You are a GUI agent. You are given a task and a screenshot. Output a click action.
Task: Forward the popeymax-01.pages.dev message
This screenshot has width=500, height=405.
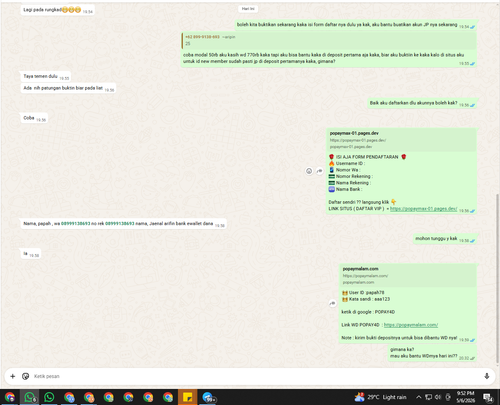click(x=320, y=171)
